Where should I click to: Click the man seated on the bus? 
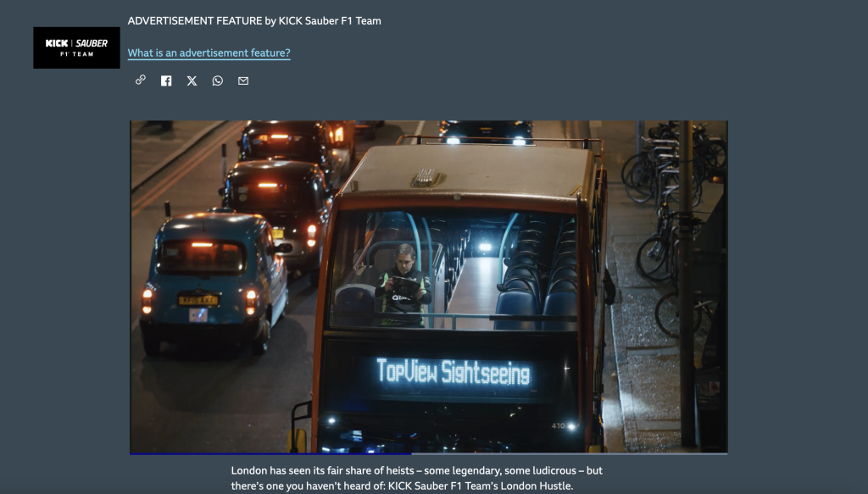(403, 284)
